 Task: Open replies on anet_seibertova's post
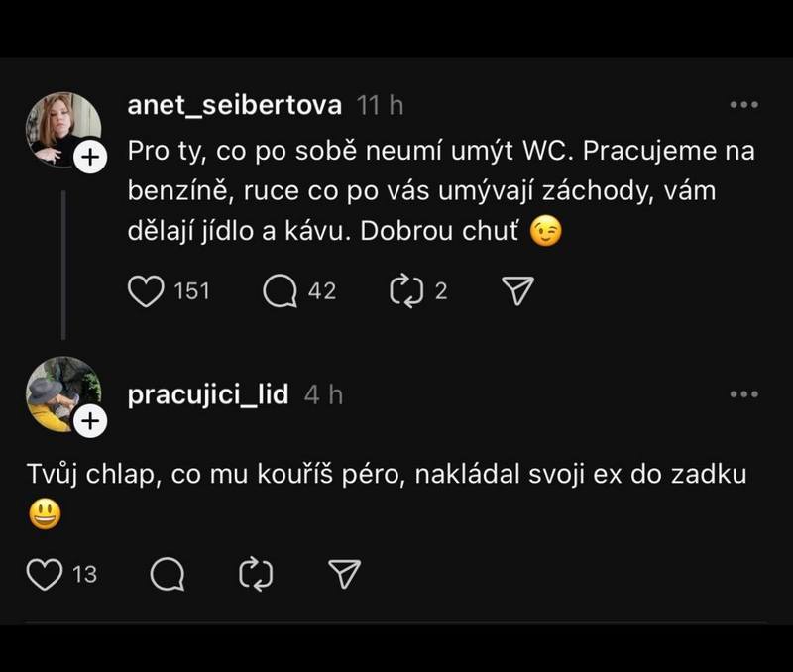point(281,290)
